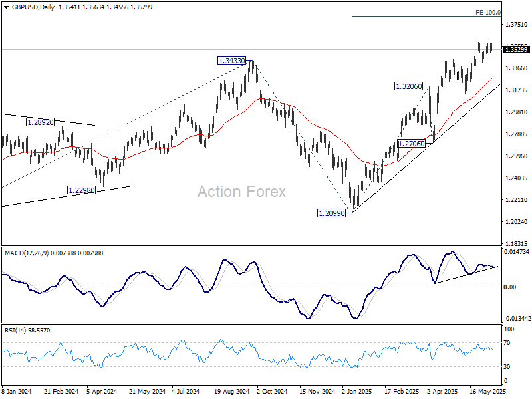
Task: Select the 1.27060 price label
Action: [x=411, y=144]
